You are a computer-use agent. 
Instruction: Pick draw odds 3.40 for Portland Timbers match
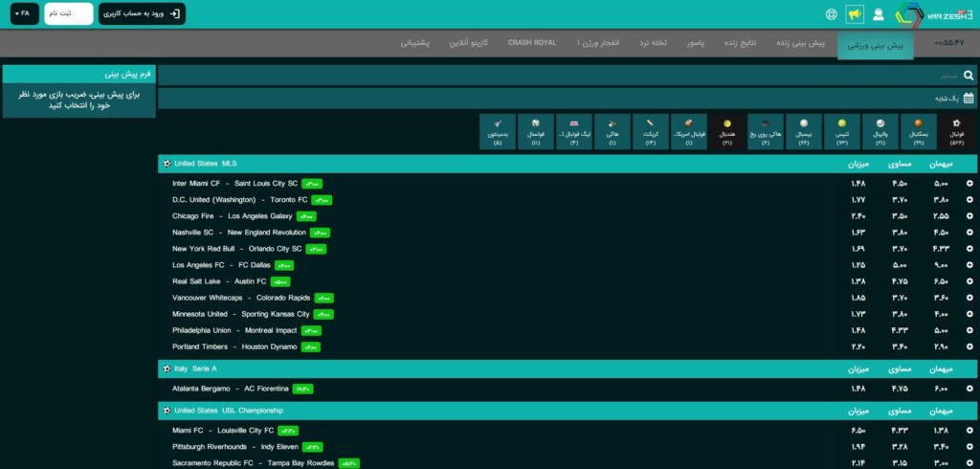[900, 346]
